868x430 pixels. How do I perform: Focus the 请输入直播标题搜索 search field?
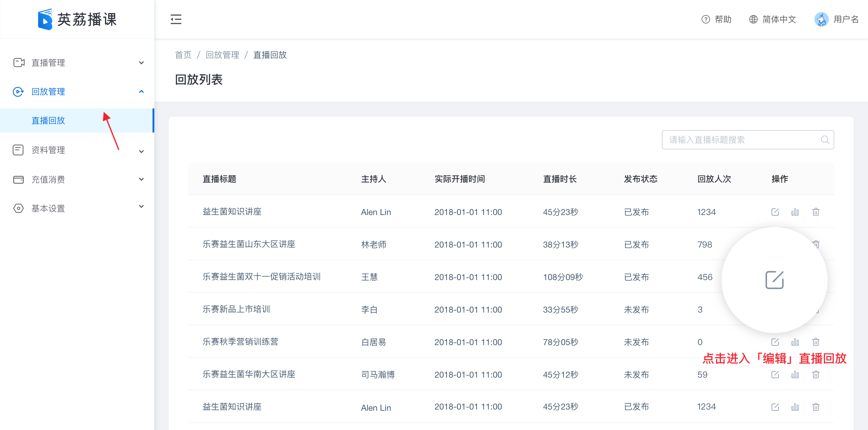tap(748, 140)
